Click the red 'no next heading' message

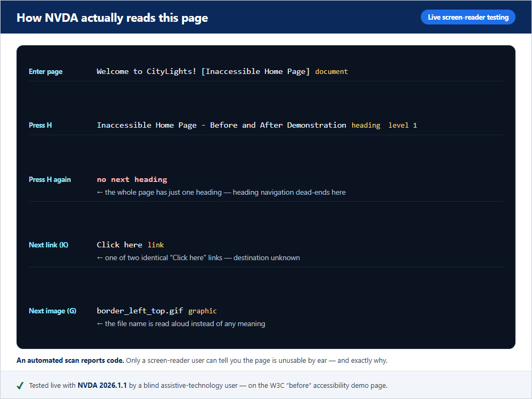click(x=132, y=179)
